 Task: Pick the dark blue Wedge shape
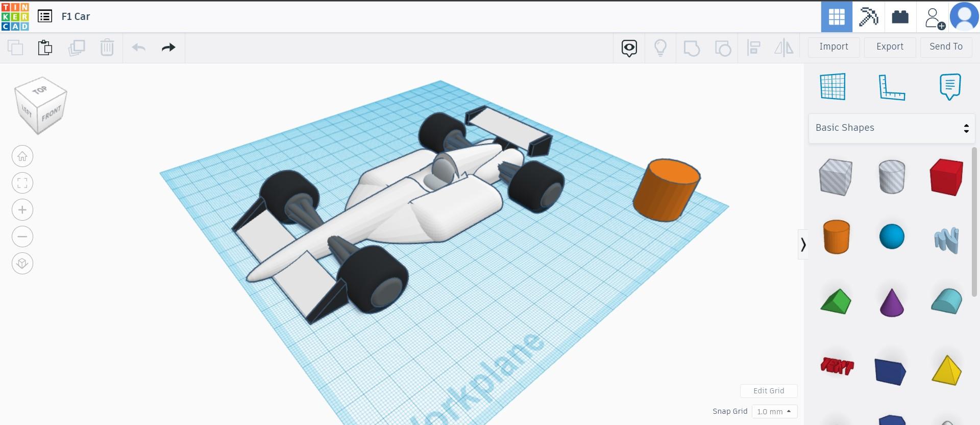tap(890, 371)
